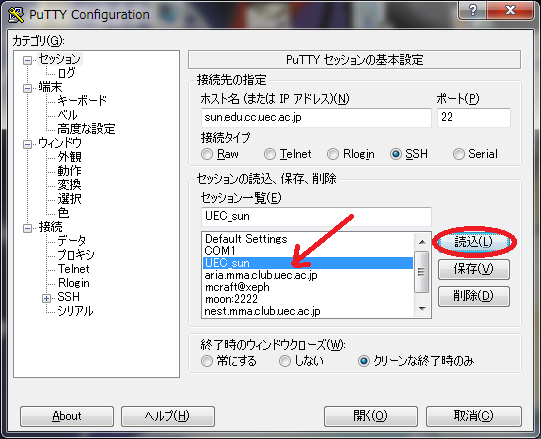Screen dimensions: 541x439
Task: Click the 開く(O) open button
Action: (x=371, y=416)
